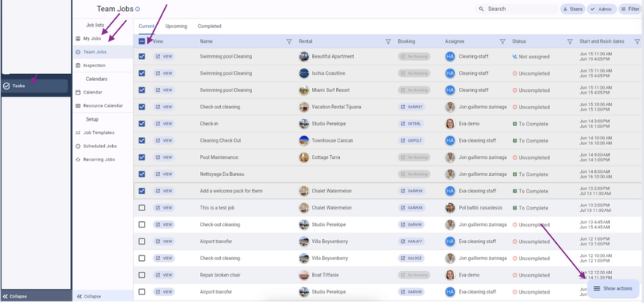Click the Team Jobs info icon
This screenshot has width=644, height=303.
tap(138, 9)
